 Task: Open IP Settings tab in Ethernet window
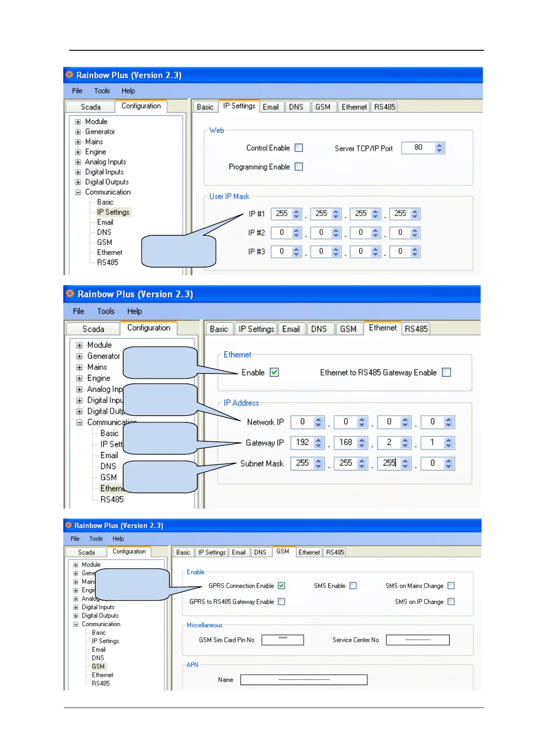click(256, 329)
